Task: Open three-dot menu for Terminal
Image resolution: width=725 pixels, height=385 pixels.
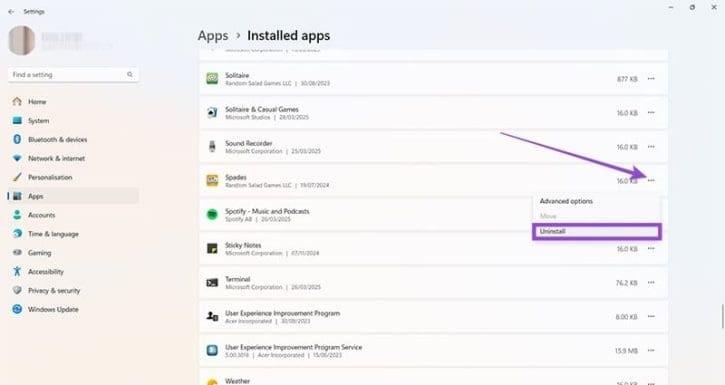Action: pos(651,282)
